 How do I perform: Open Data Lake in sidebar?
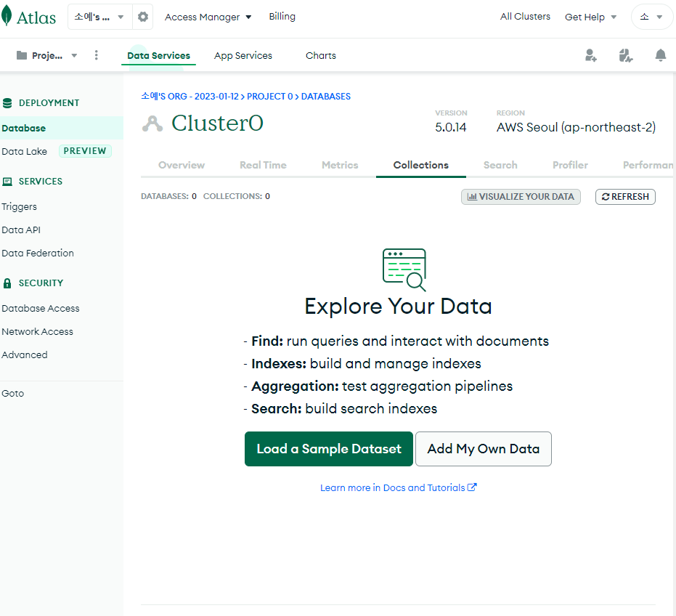[25, 151]
